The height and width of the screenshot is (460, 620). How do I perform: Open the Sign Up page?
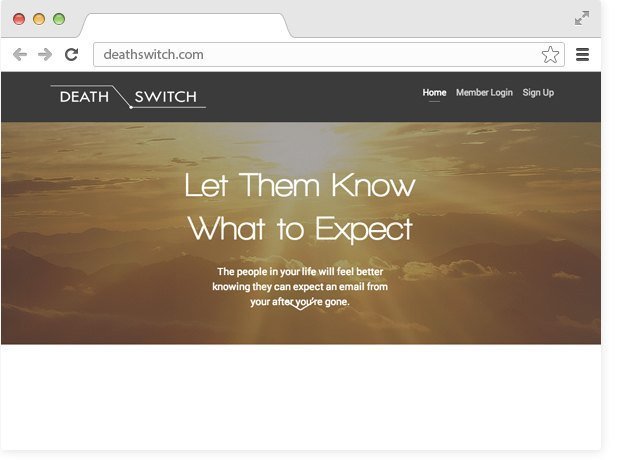pyautogui.click(x=538, y=93)
